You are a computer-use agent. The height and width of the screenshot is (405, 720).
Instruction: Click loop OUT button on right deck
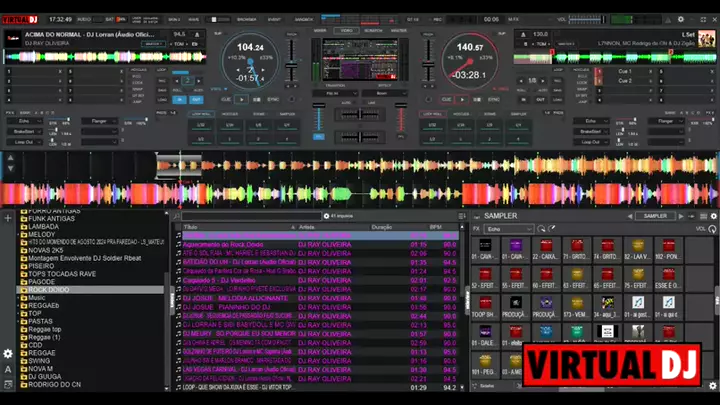pyautogui.click(x=540, y=99)
